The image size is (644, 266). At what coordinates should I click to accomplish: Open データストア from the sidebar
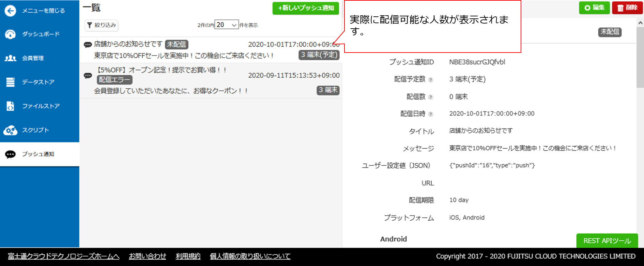pyautogui.click(x=38, y=82)
